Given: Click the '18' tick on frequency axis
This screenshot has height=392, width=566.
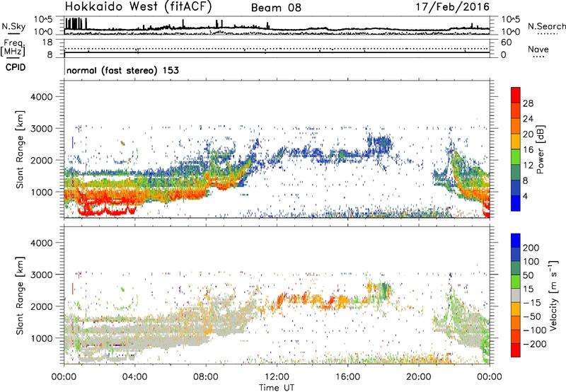Looking at the screenshot, I should click(47, 42).
